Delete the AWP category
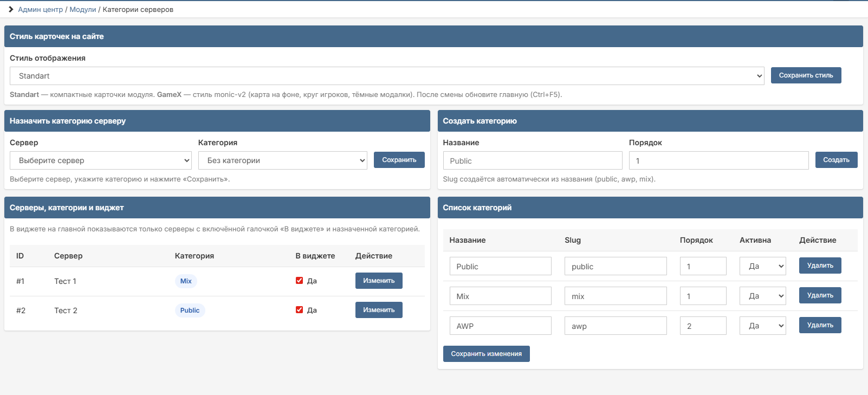Viewport: 868px width, 395px height. tap(820, 325)
